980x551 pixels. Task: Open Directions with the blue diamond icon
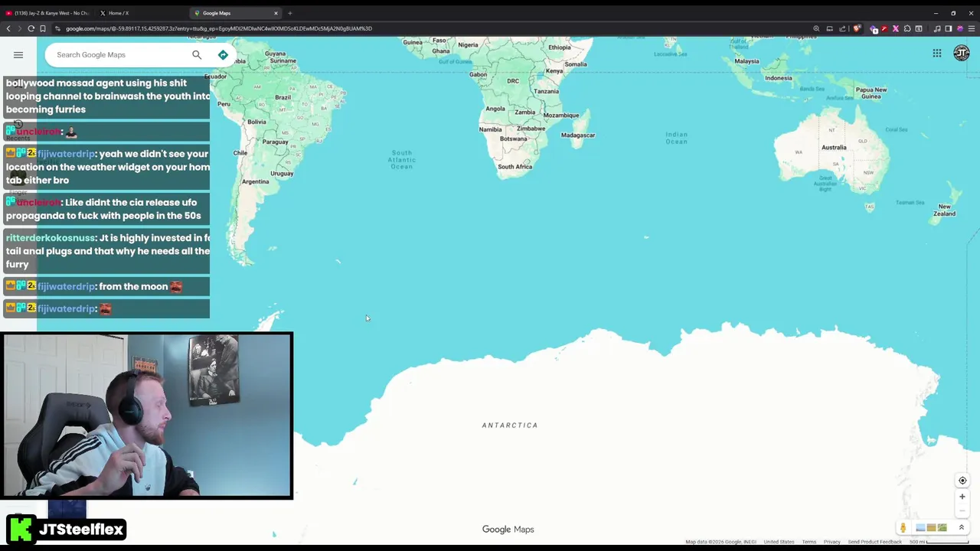(223, 54)
